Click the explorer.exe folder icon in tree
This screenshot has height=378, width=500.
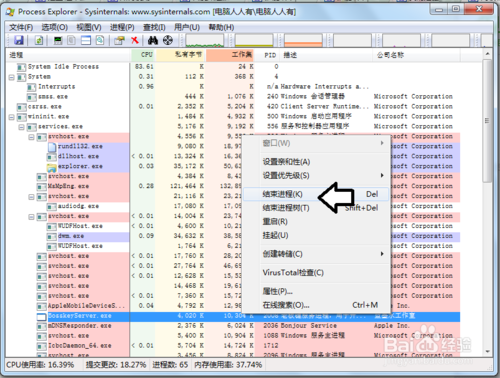pyautogui.click(x=52, y=167)
